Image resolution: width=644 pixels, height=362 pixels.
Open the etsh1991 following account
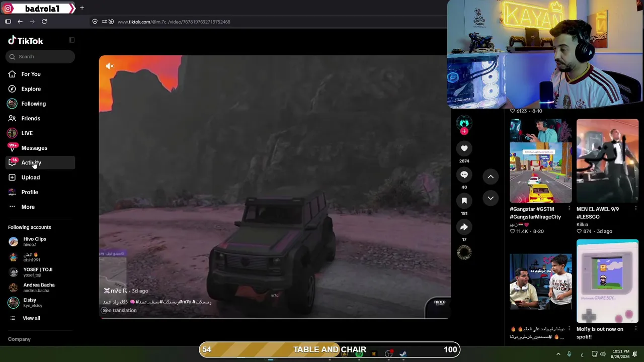40,257
